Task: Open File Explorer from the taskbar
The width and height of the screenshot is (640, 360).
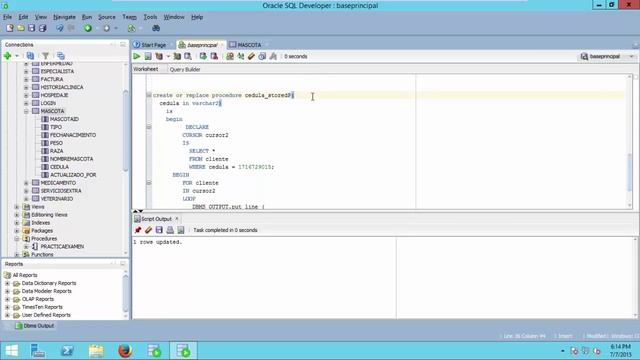Action: coord(96,351)
